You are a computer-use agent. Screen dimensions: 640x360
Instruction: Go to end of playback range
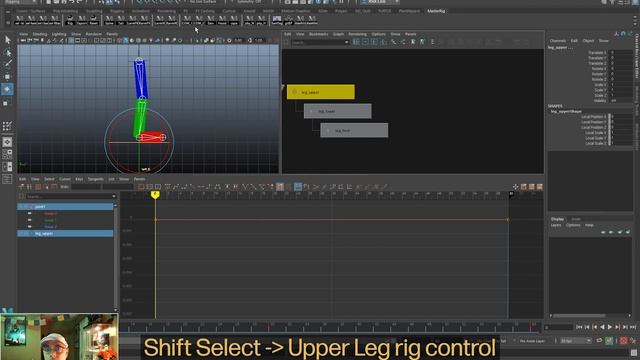pyautogui.click(x=633, y=327)
